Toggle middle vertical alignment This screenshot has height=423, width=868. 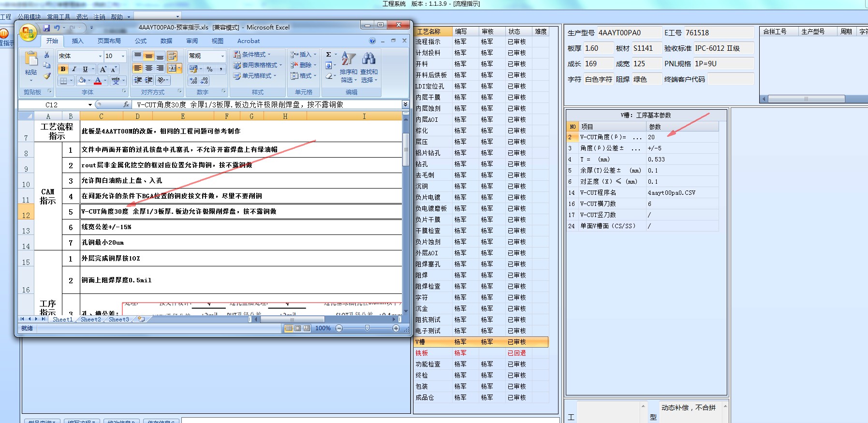(x=149, y=57)
